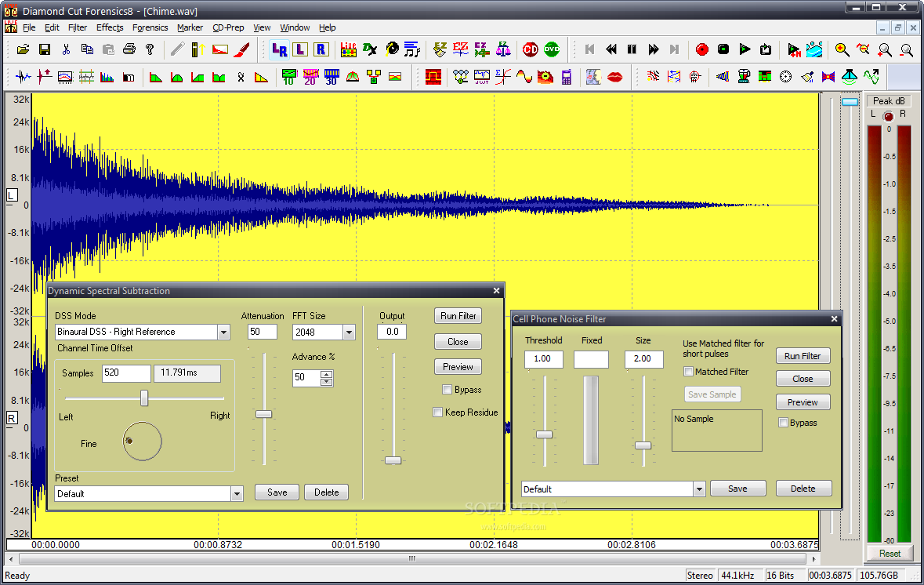Image resolution: width=924 pixels, height=585 pixels.
Task: Toggle the L channel marker box
Action: click(12, 195)
